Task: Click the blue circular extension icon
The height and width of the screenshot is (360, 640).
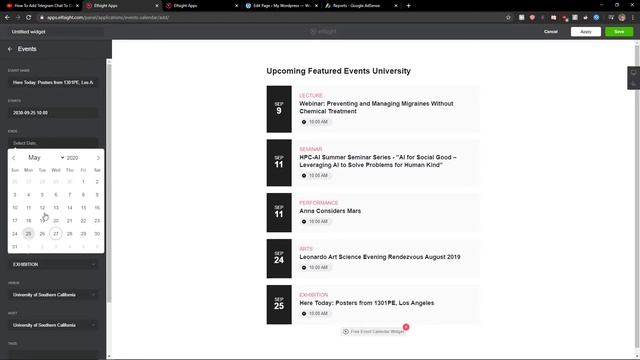Action: (596, 18)
